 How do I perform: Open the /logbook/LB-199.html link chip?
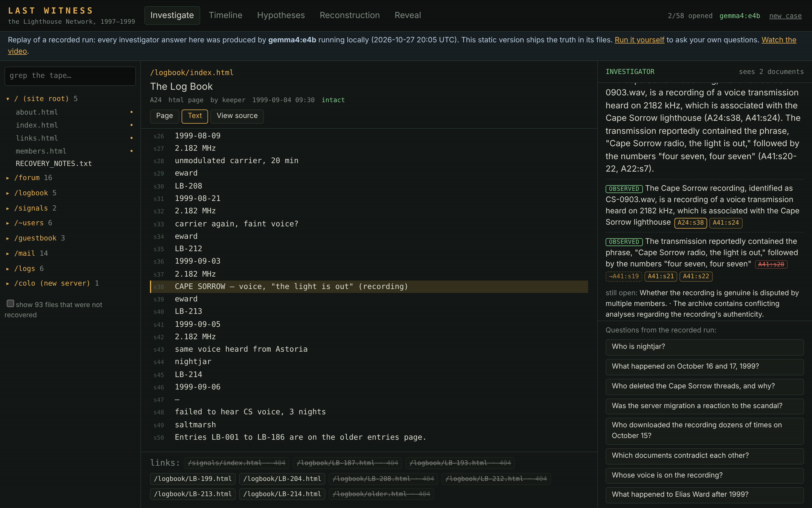click(x=193, y=479)
